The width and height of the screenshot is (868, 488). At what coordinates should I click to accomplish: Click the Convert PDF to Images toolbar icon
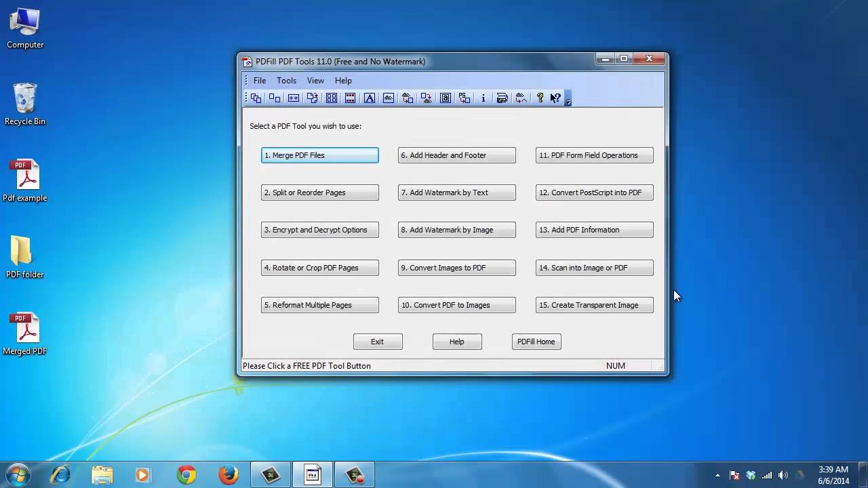pyautogui.click(x=427, y=98)
